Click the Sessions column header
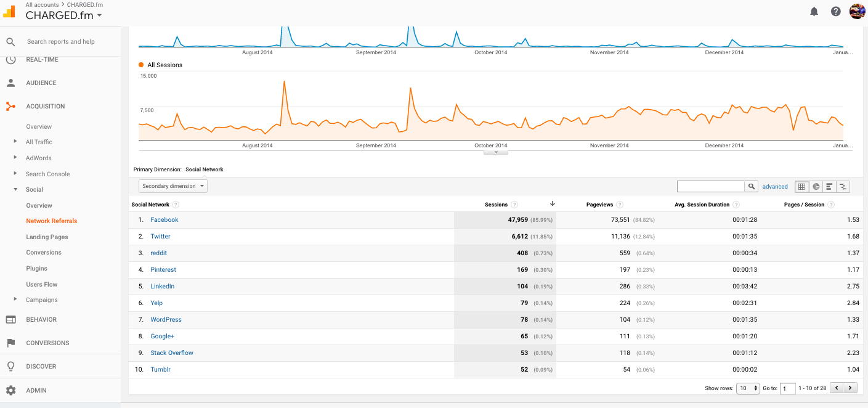The height and width of the screenshot is (408, 868). (x=497, y=205)
